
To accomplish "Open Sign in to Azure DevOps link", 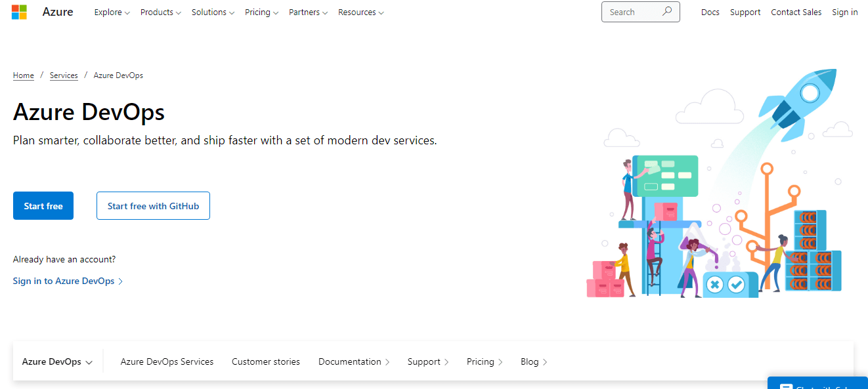I will click(x=68, y=281).
